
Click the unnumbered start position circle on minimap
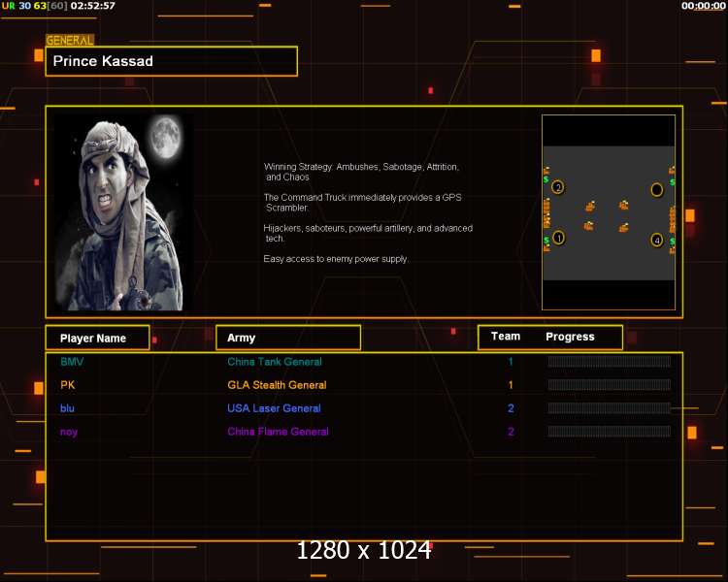(656, 189)
